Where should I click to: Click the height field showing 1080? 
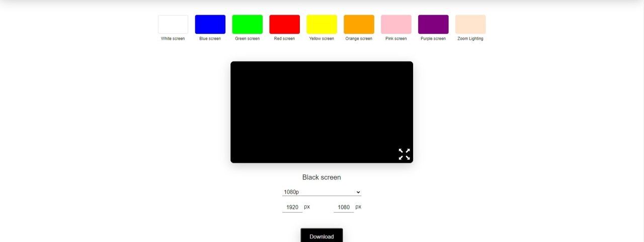[x=344, y=207]
